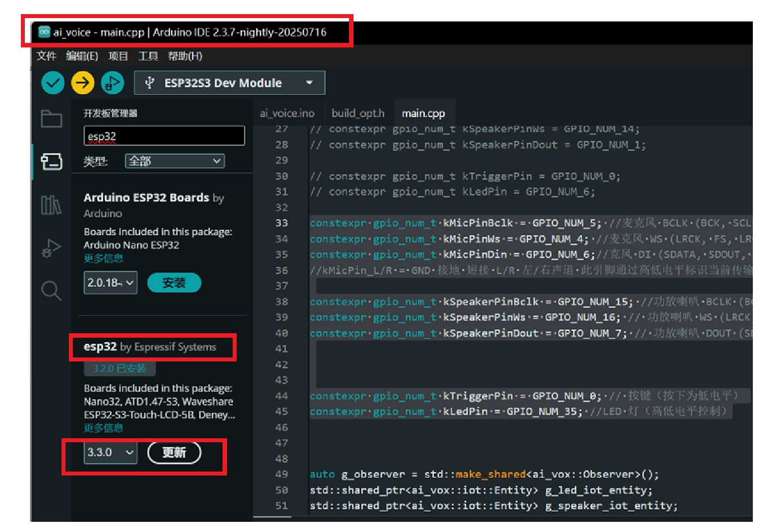Open the Search sidebar icon
The image size is (763, 532).
click(x=51, y=291)
